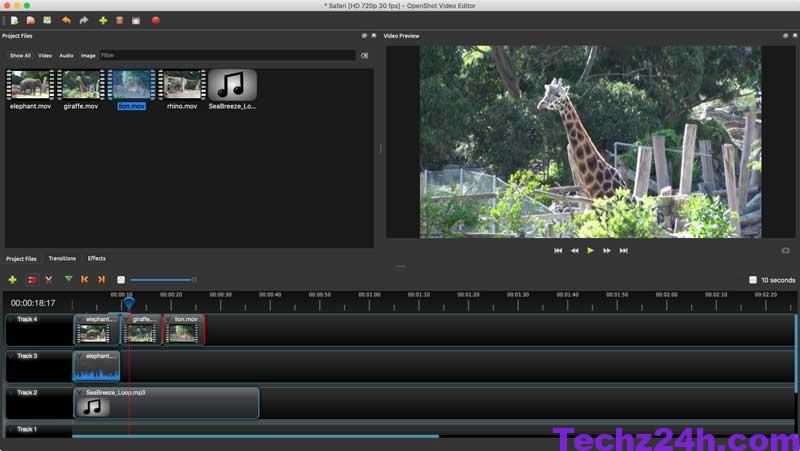The height and width of the screenshot is (451, 800).
Task: Click the 00:00:18:17 timecode display
Action: [x=33, y=303]
